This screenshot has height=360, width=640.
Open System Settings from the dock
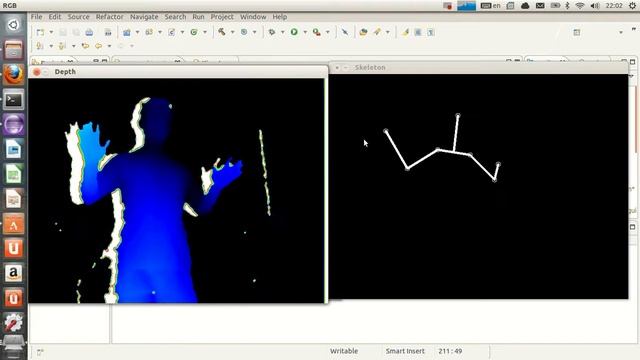13,322
